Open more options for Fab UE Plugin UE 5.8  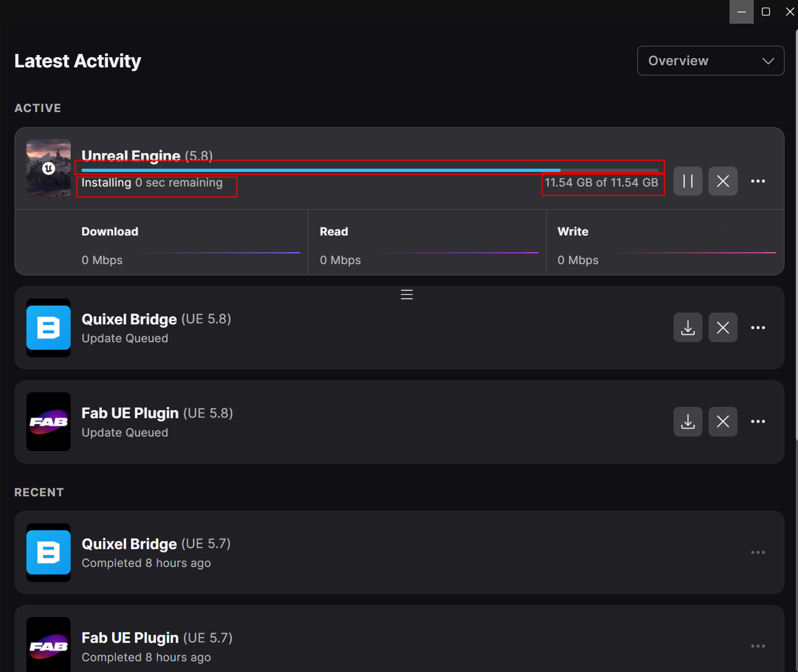758,421
